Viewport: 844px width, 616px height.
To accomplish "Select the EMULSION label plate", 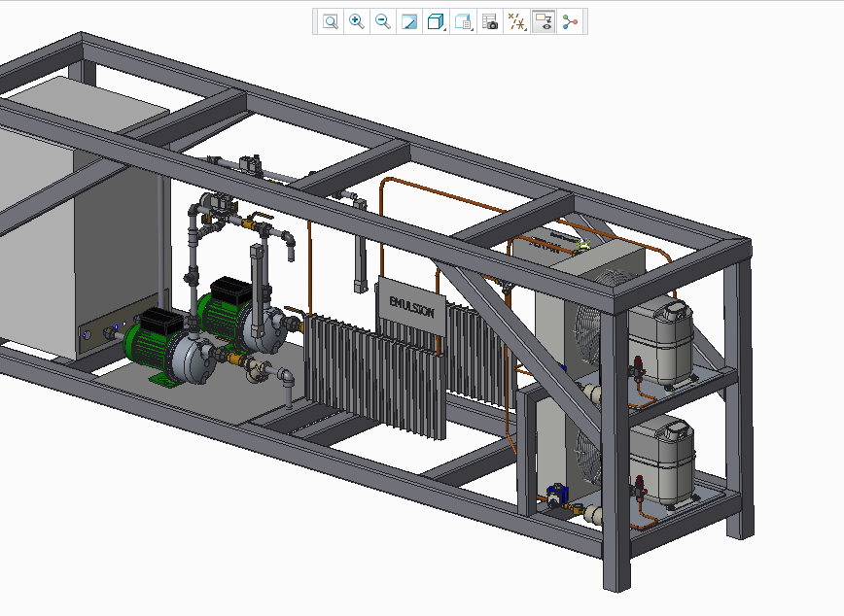I will tap(411, 303).
